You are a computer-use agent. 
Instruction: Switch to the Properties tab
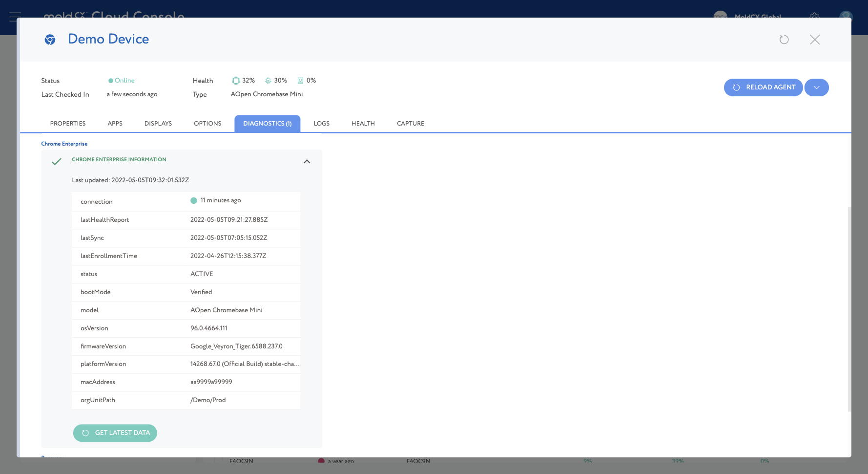pyautogui.click(x=68, y=124)
